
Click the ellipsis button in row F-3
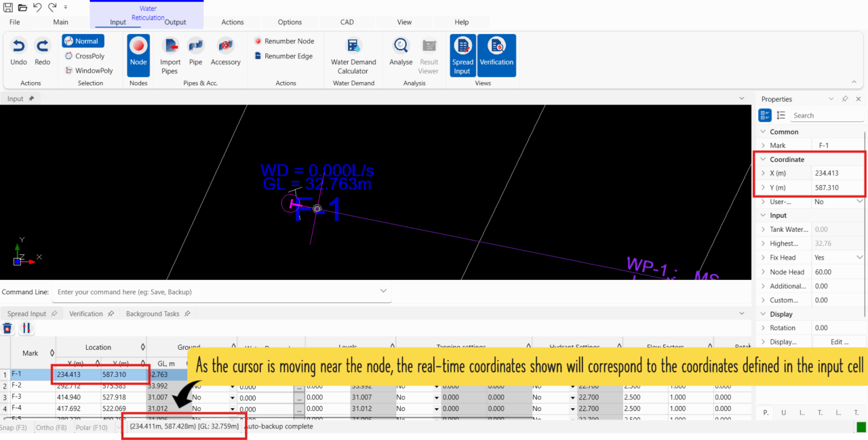(x=299, y=398)
